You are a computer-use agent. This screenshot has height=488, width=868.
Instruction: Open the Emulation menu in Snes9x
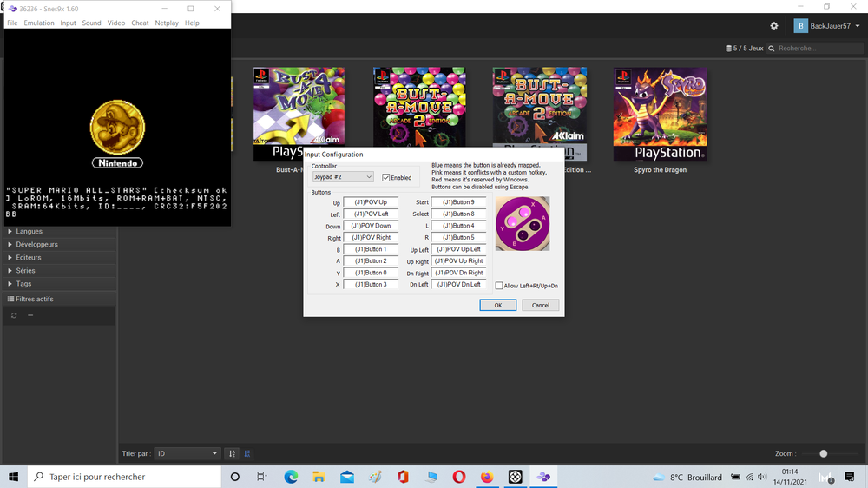(x=39, y=23)
